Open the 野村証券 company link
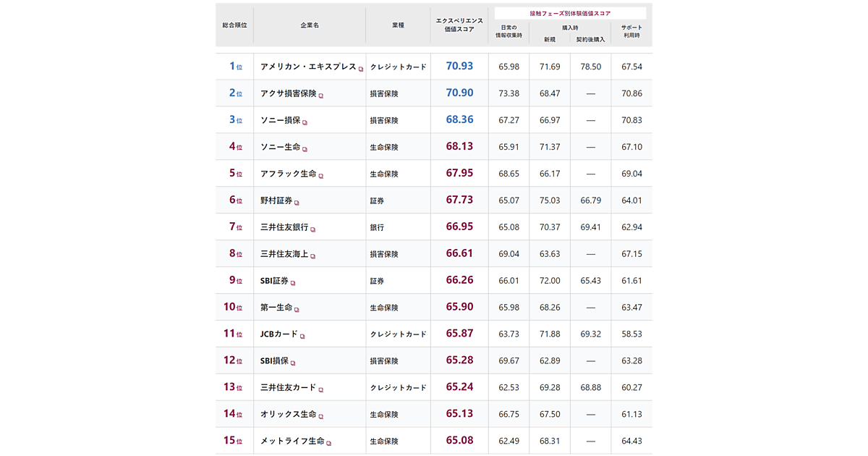Image resolution: width=868 pixels, height=456 pixels. pyautogui.click(x=276, y=200)
